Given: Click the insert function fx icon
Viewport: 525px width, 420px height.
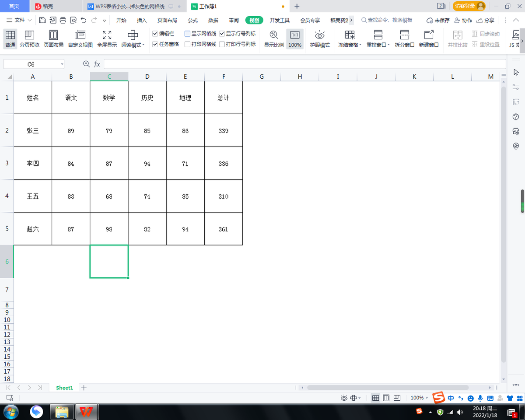Looking at the screenshot, I should pyautogui.click(x=97, y=64).
